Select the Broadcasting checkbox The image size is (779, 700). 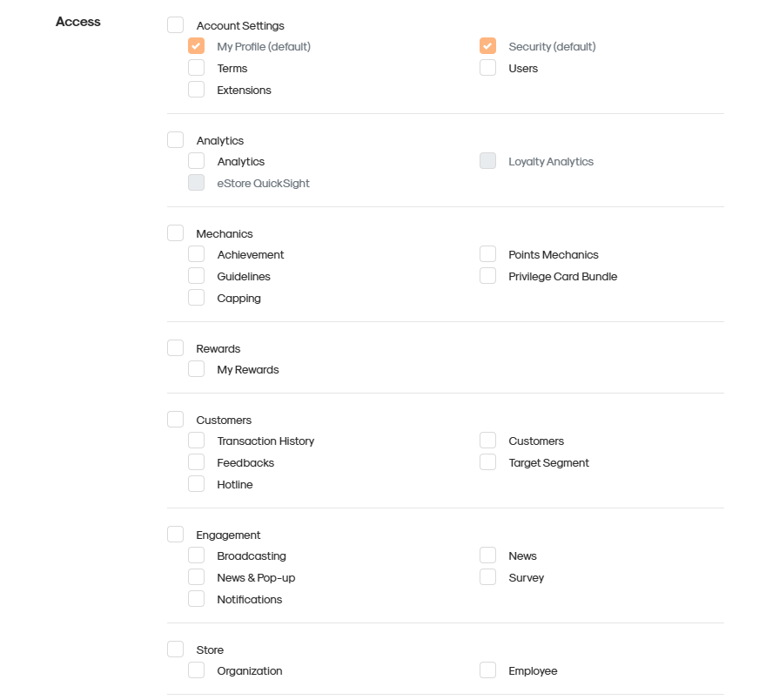tap(196, 555)
